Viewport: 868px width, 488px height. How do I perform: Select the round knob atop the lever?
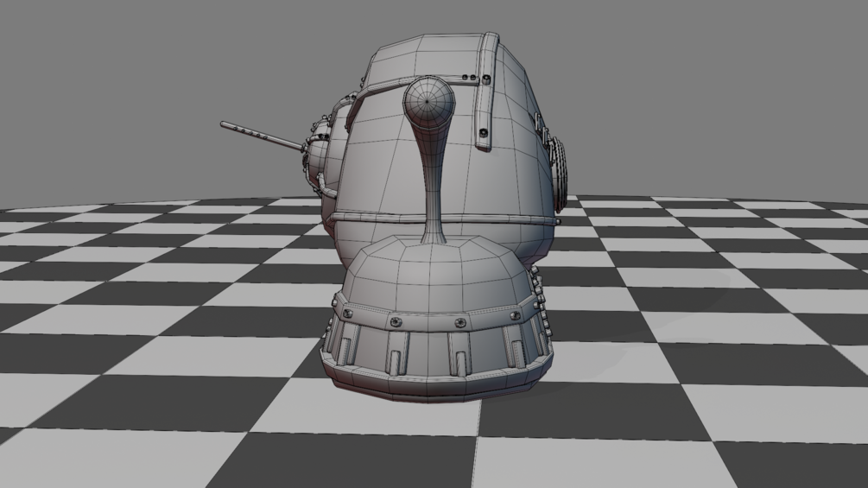(x=428, y=104)
